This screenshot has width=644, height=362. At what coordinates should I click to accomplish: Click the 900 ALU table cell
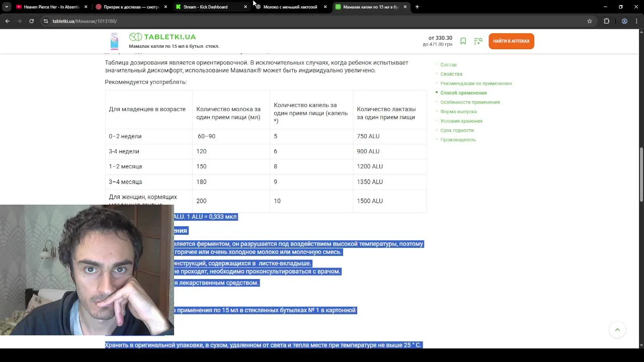point(390,151)
